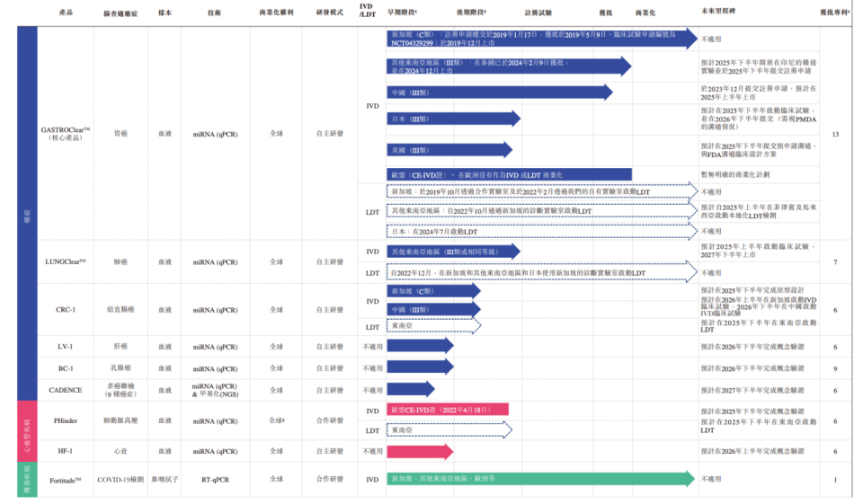Click CRC-1's 新加坡（C類）bar
Viewport: 863px width, 504px height.
point(433,291)
